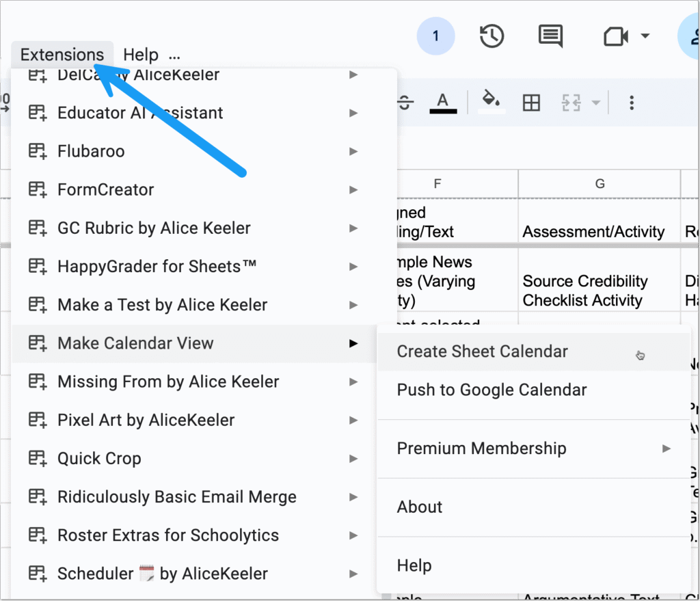The height and width of the screenshot is (601, 700).
Task: Open the comments speech bubble icon
Action: 550,36
